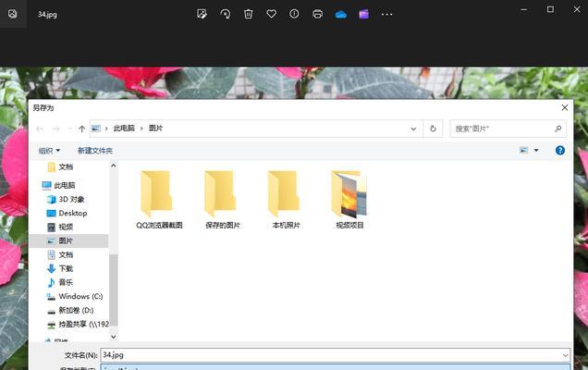Rotate the photo using the rotate icon
Screen dimensions: 588x370
point(225,14)
